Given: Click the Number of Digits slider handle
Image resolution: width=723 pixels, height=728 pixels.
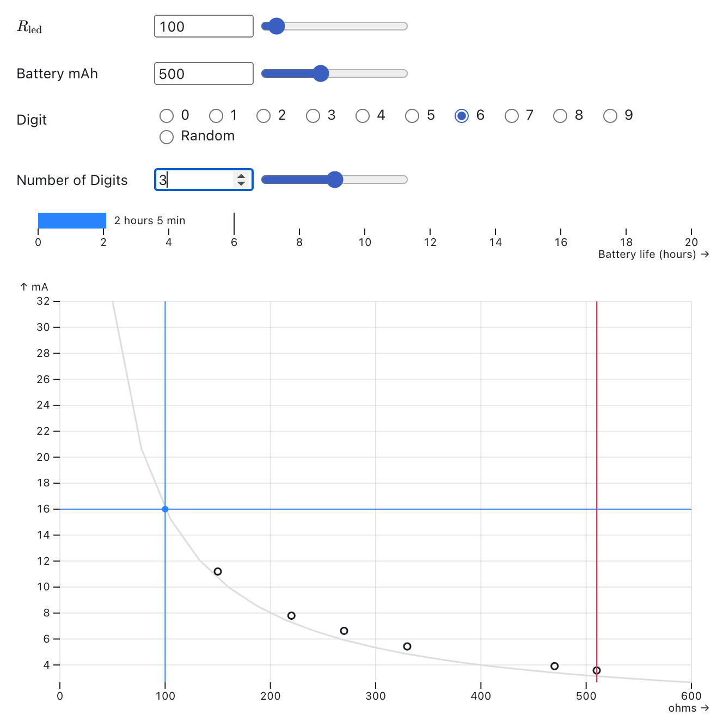Looking at the screenshot, I should (x=335, y=180).
